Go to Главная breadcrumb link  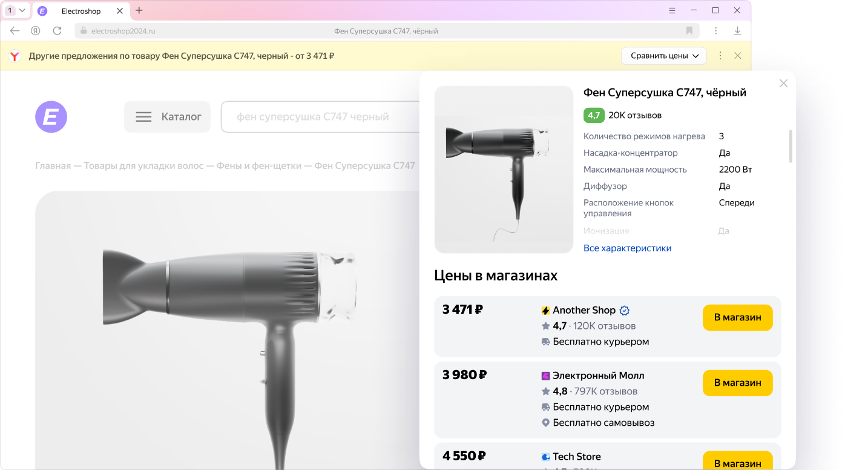click(53, 165)
